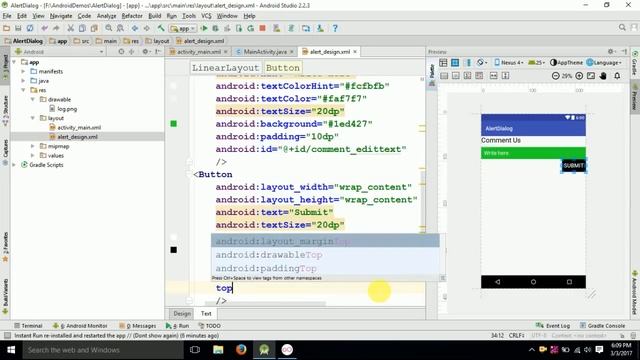Open the API 25 version dropdown
The image size is (640, 360).
536,62
